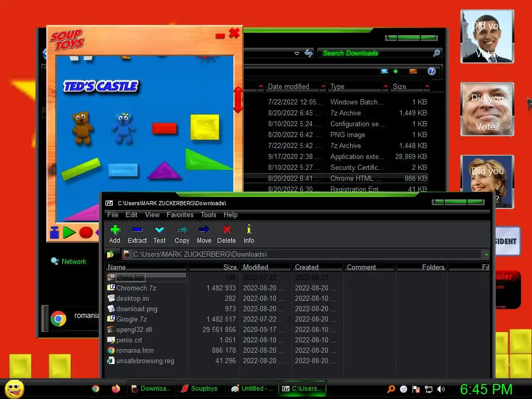
Task: Open the Size column filter arrow in explorer
Action: pos(427,87)
